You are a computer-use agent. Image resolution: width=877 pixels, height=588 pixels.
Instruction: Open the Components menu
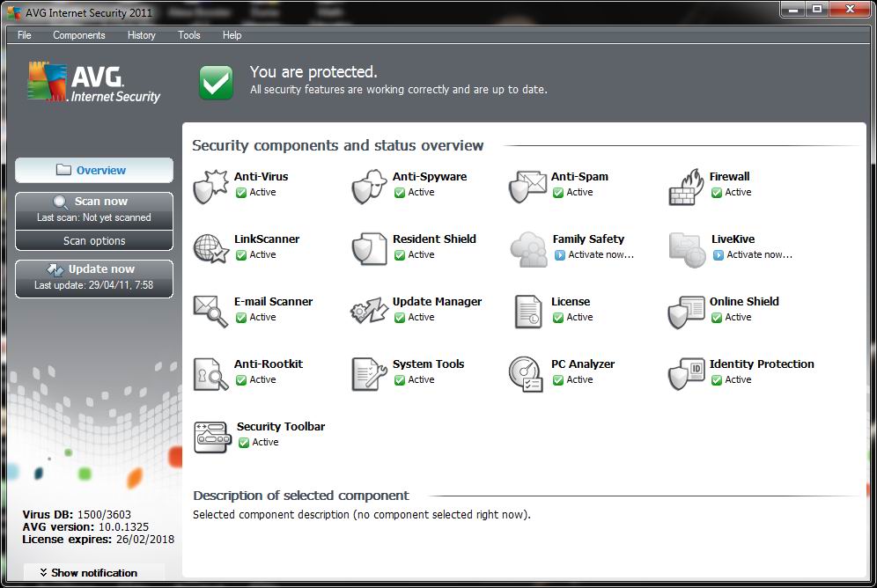pyautogui.click(x=79, y=35)
